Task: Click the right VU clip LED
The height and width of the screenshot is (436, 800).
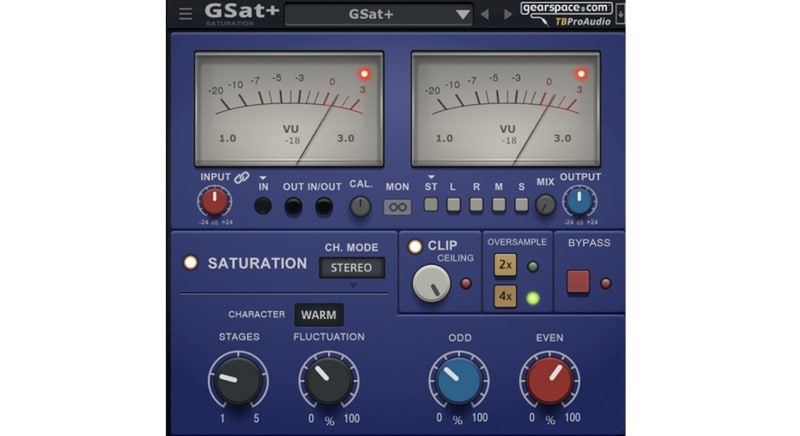Action: tap(581, 74)
